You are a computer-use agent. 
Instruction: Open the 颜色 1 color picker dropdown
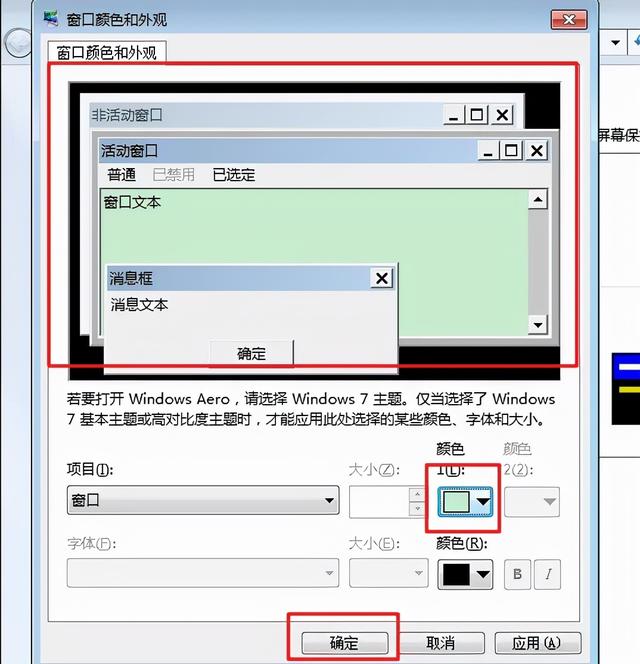pyautogui.click(x=465, y=502)
